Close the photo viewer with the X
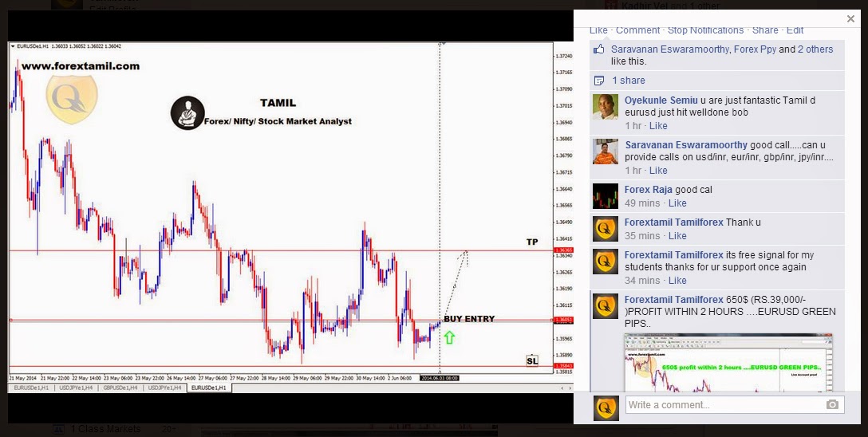The width and height of the screenshot is (868, 437). point(850,19)
